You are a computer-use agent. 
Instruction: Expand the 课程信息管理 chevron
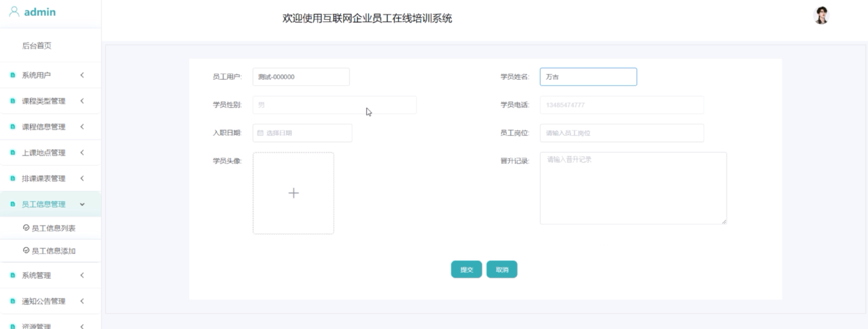(x=82, y=127)
